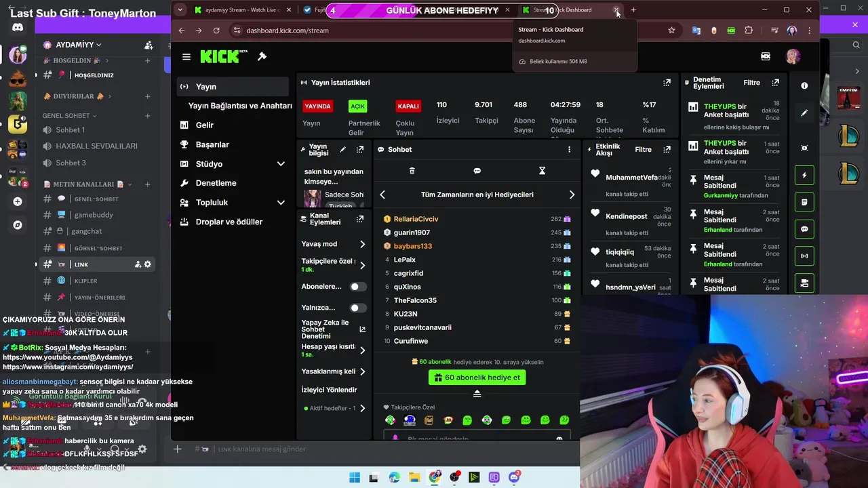
Task: Click the notes icon in right sidebar
Action: [x=804, y=202]
